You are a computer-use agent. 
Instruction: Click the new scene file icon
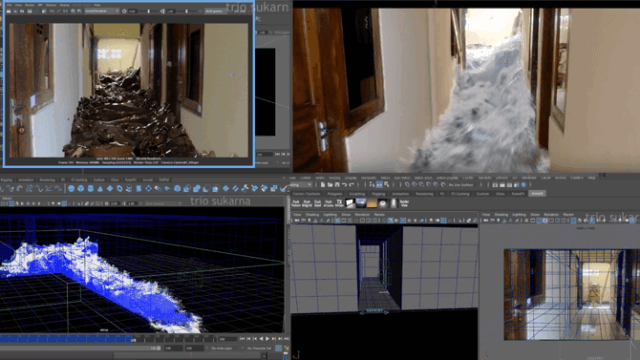click(x=322, y=185)
